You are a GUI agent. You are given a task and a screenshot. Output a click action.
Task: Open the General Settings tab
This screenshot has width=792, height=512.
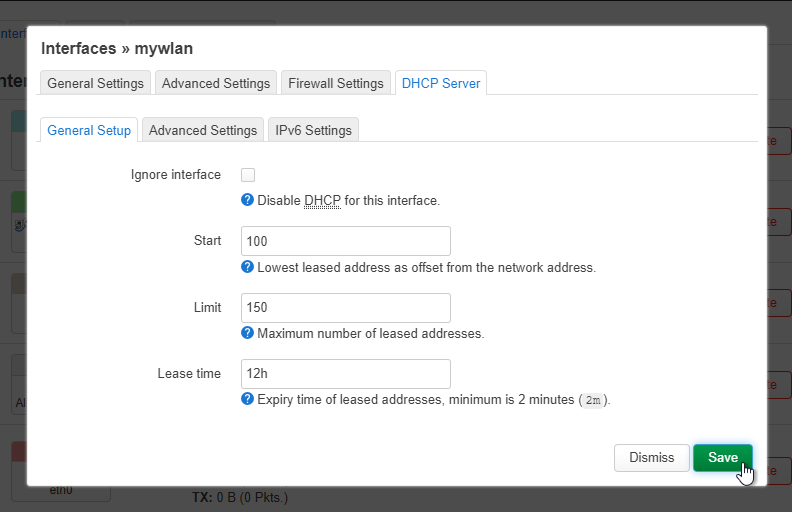[95, 83]
